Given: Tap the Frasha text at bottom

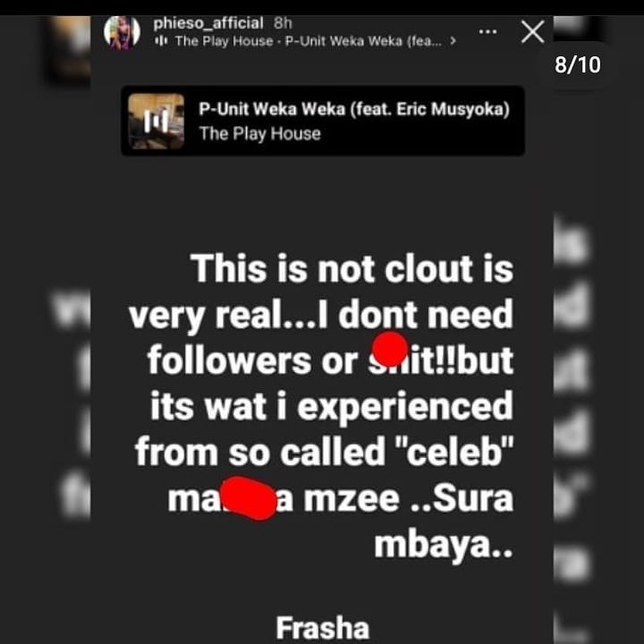Looking at the screenshot, I should (x=322, y=628).
